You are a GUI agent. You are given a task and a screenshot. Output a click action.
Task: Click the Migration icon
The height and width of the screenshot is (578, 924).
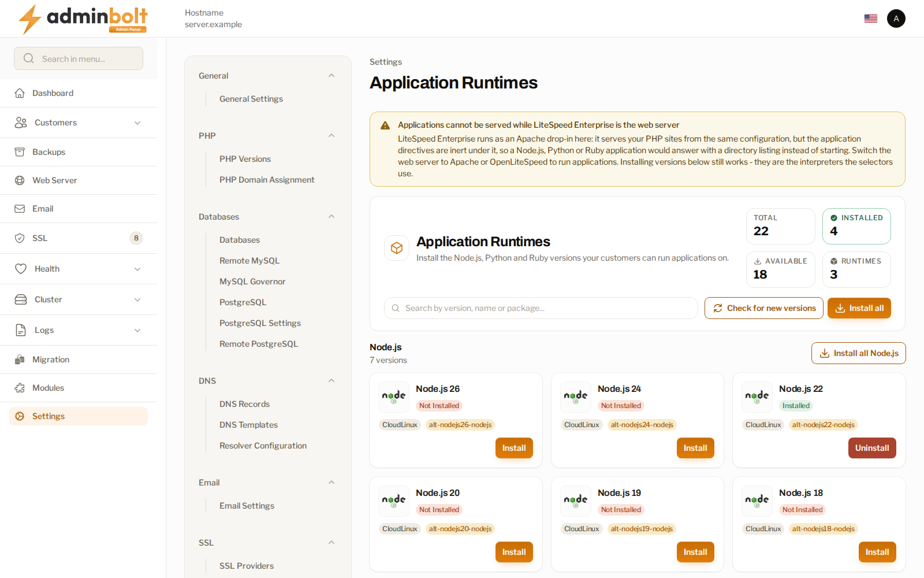[20, 360]
